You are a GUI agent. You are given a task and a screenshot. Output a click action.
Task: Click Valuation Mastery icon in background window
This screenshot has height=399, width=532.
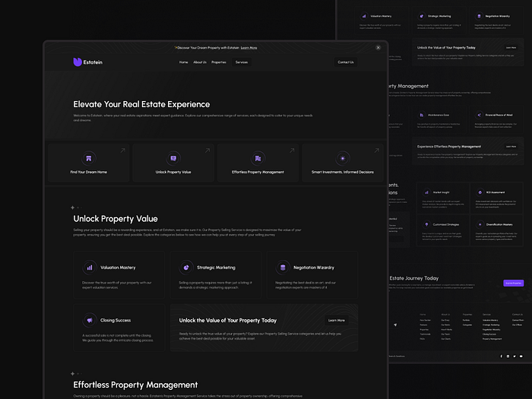point(364,16)
